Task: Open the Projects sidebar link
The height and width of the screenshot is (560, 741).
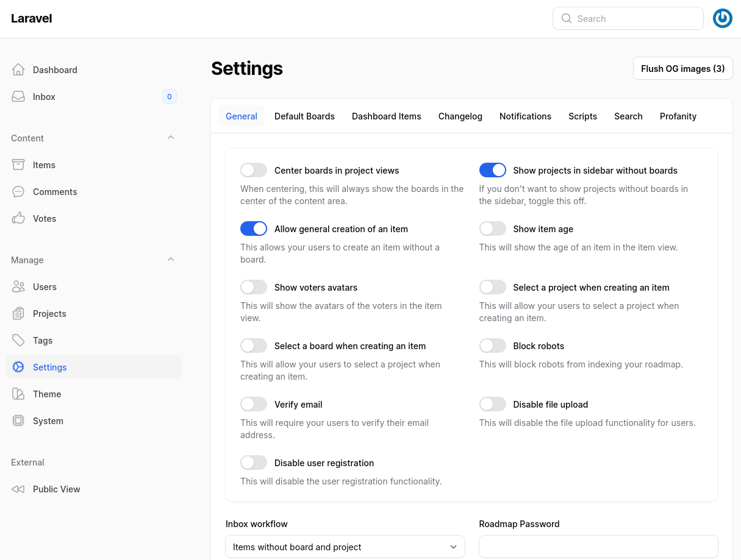Action: point(94,313)
